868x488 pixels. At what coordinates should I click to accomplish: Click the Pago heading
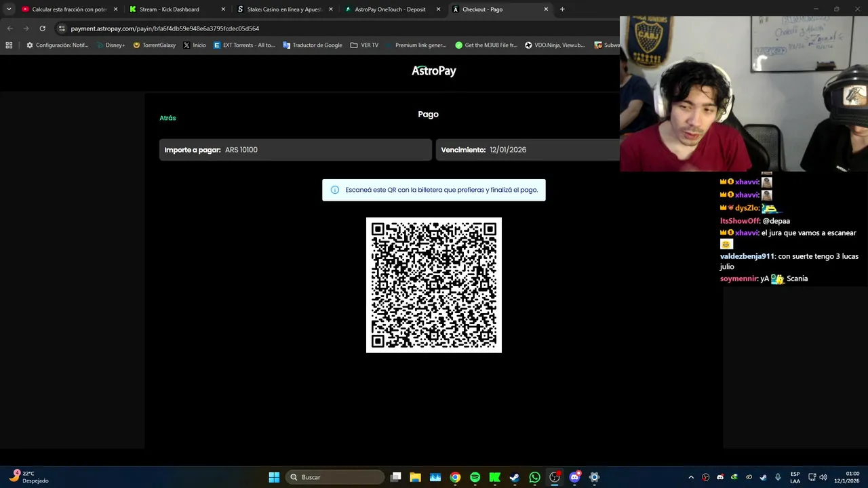pyautogui.click(x=429, y=114)
